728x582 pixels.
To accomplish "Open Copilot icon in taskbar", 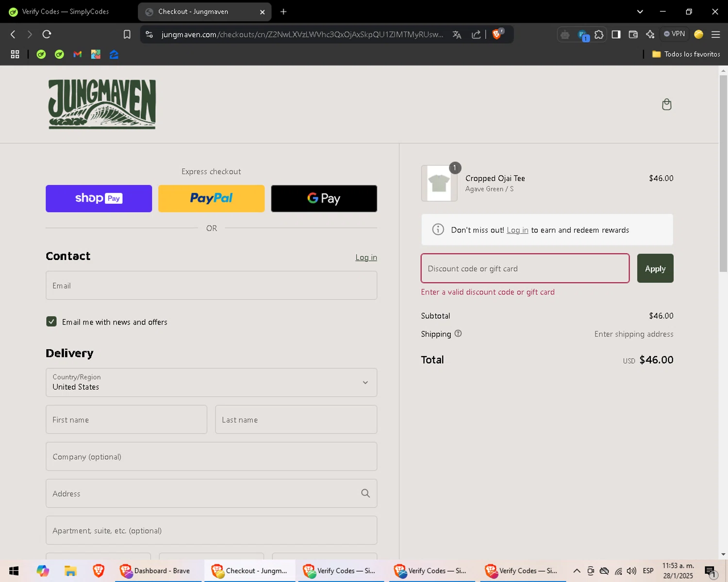I will [43, 571].
